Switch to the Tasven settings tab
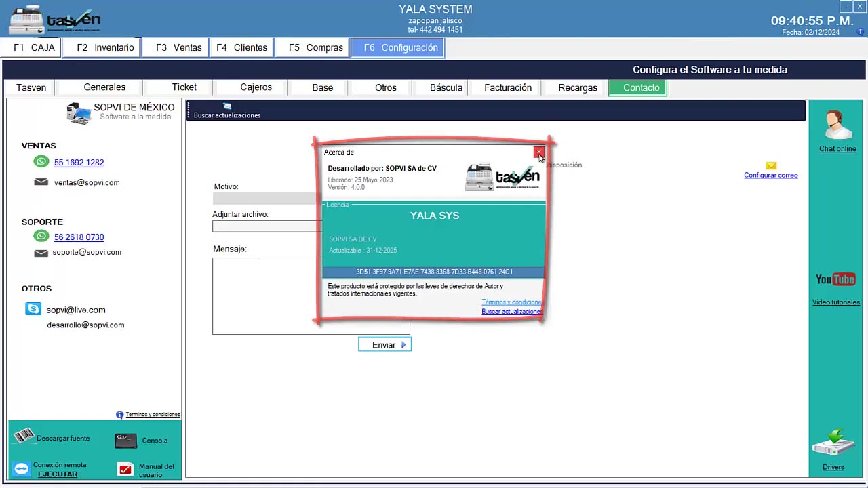Viewport: 868px width, 488px height. (x=31, y=87)
